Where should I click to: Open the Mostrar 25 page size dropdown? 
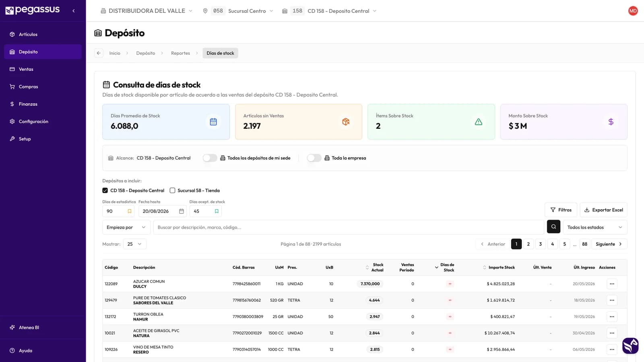tap(135, 244)
